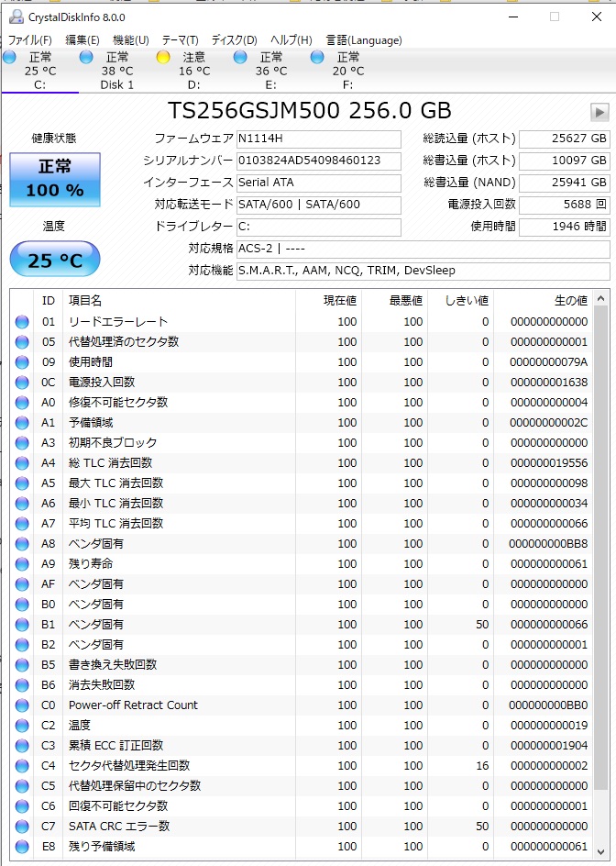Select Disk 1 tab at 38 °C
This screenshot has width=616, height=866.
[x=117, y=71]
